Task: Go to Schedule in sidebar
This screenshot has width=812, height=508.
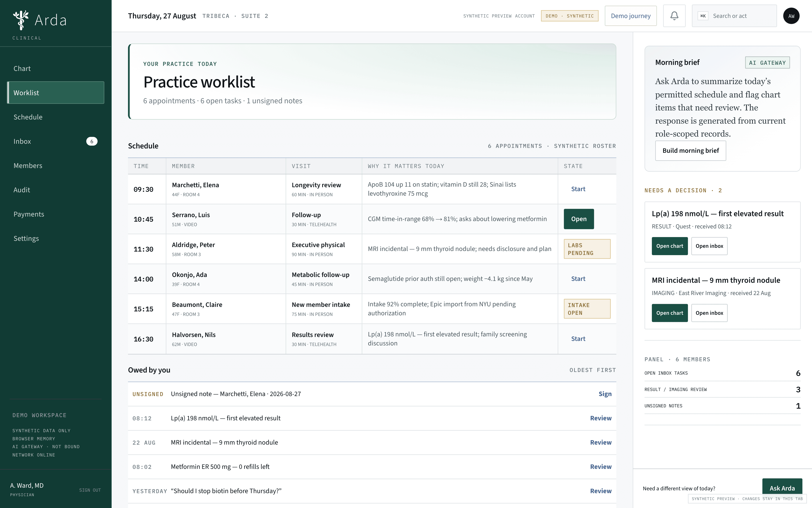Action: coord(56,117)
